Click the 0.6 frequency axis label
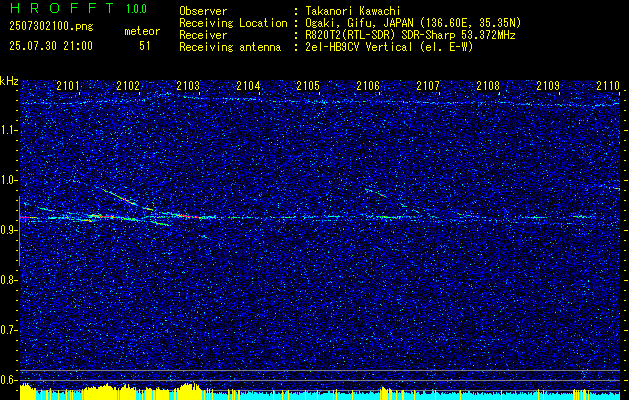629x400 pixels. (8, 380)
